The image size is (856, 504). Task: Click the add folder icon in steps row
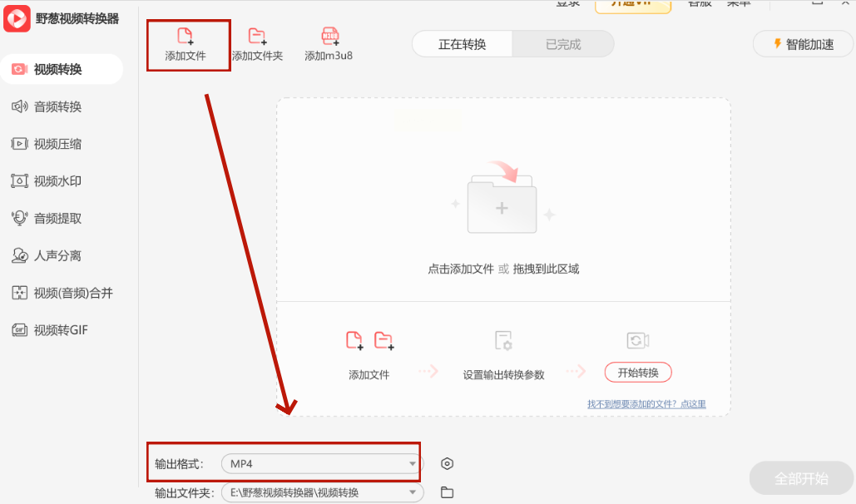coord(383,340)
